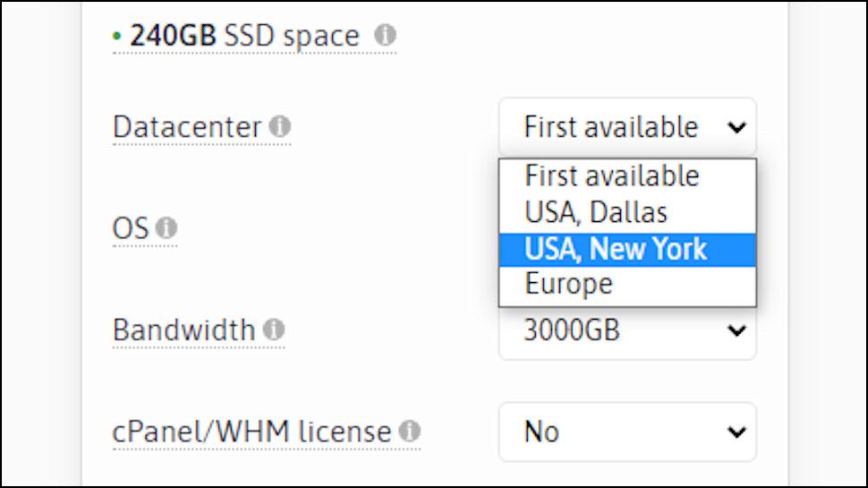Click the info icon beside 240GB SSD space
This screenshot has width=868, height=488.
click(x=385, y=36)
